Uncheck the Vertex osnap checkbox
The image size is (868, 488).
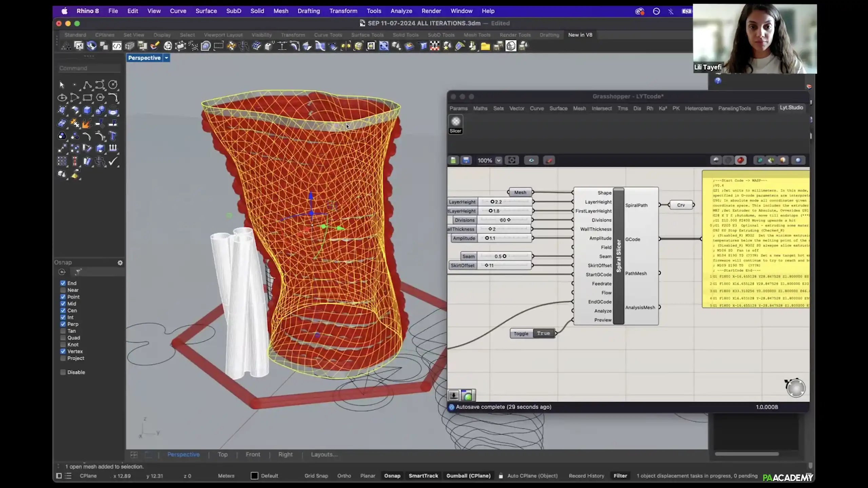click(x=63, y=351)
